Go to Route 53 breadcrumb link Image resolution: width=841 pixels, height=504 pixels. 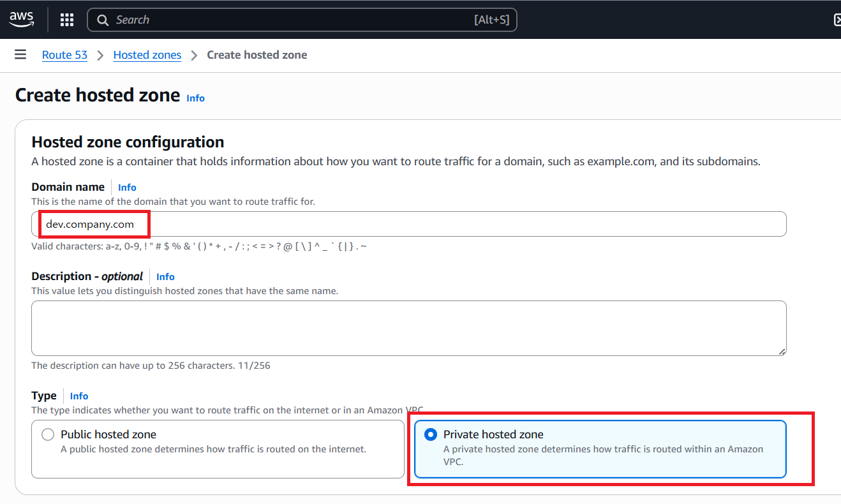pyautogui.click(x=64, y=55)
